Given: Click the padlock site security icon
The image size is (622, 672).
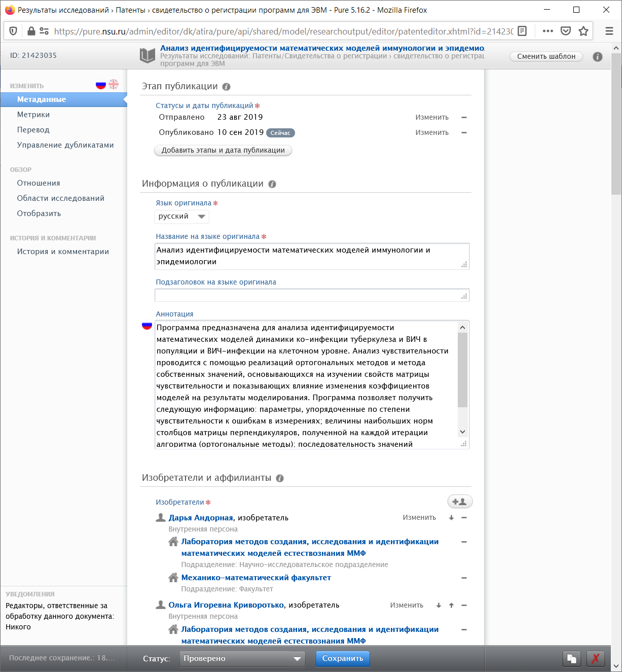Looking at the screenshot, I should click(x=31, y=31).
